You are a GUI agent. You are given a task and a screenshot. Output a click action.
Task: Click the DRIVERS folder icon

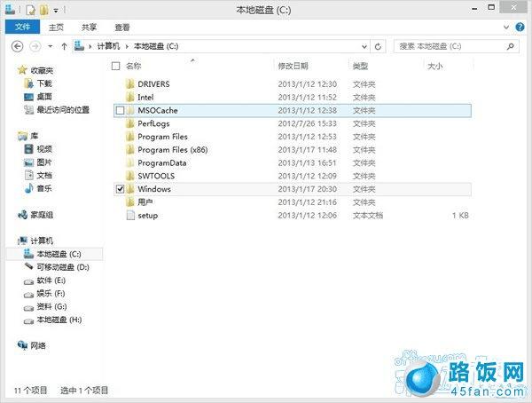130,84
